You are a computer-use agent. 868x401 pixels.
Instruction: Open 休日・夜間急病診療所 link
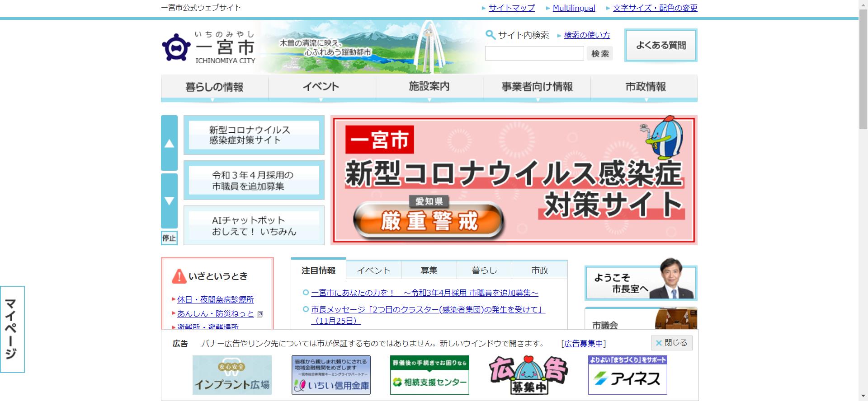click(x=215, y=299)
